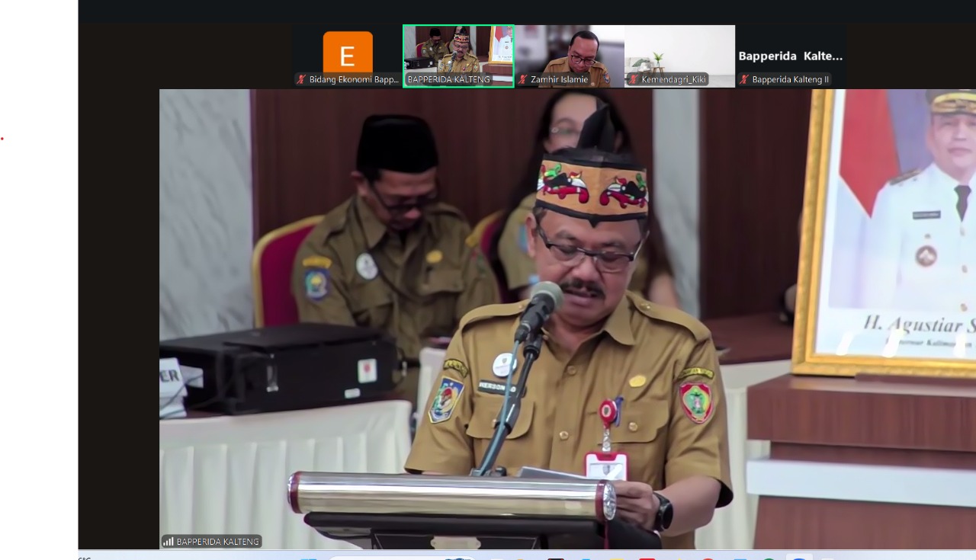
Task: Click the muted mic icon beside Kemendagri_Kiki
Action: 634,79
